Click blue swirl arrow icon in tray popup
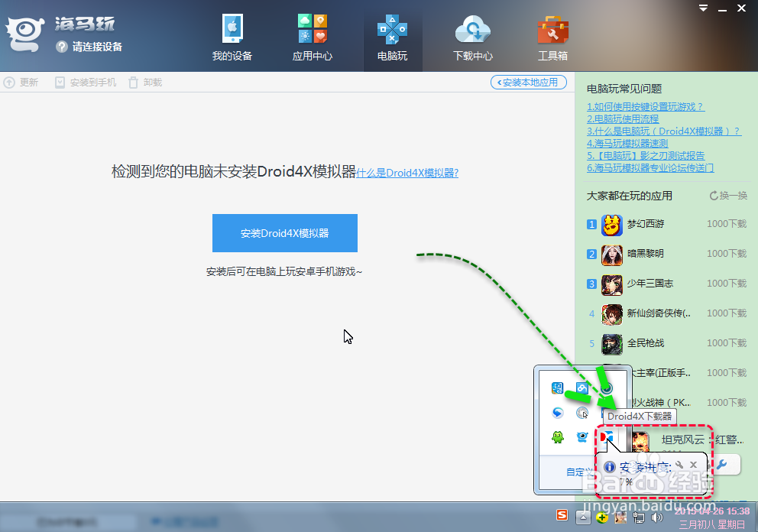 point(557,413)
